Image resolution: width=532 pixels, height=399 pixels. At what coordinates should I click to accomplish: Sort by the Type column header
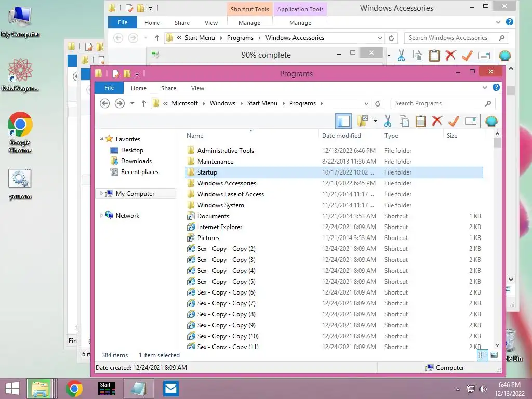pos(391,136)
